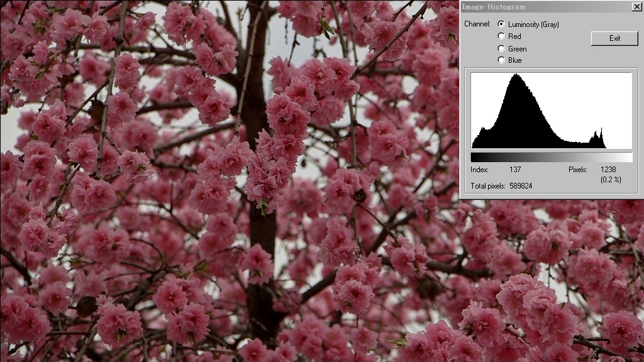The height and width of the screenshot is (362, 644).
Task: Click the Index value 137
Action: 515,170
